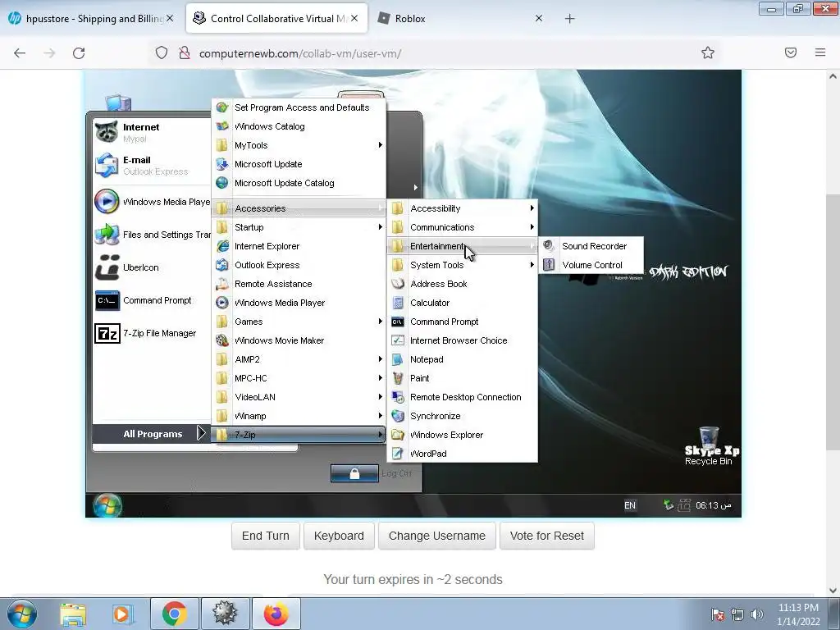Click the VM's Windows start orb
The height and width of the screenshot is (630, 840).
point(107,505)
